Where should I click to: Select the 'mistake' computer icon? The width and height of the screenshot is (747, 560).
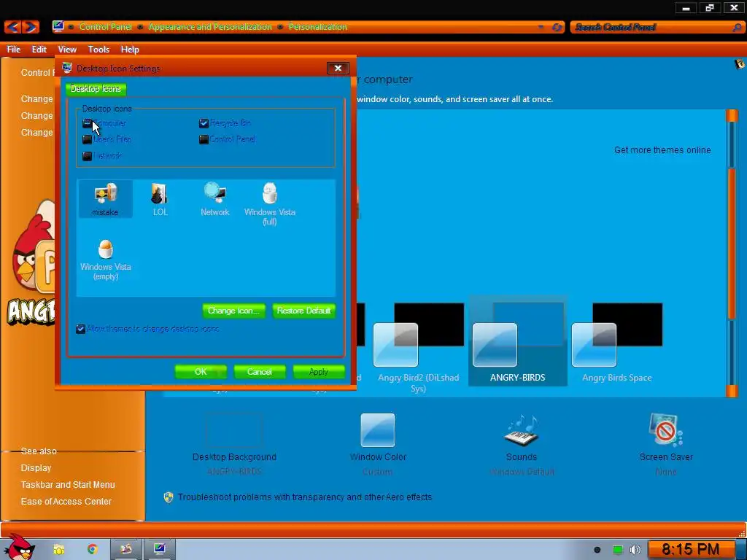coord(105,199)
